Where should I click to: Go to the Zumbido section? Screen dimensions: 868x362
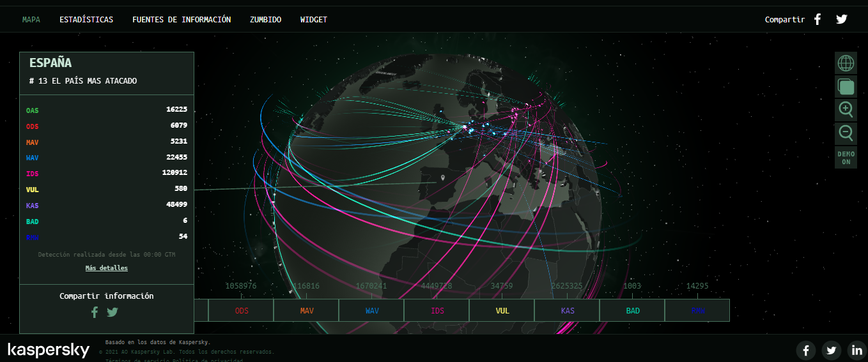click(x=265, y=20)
